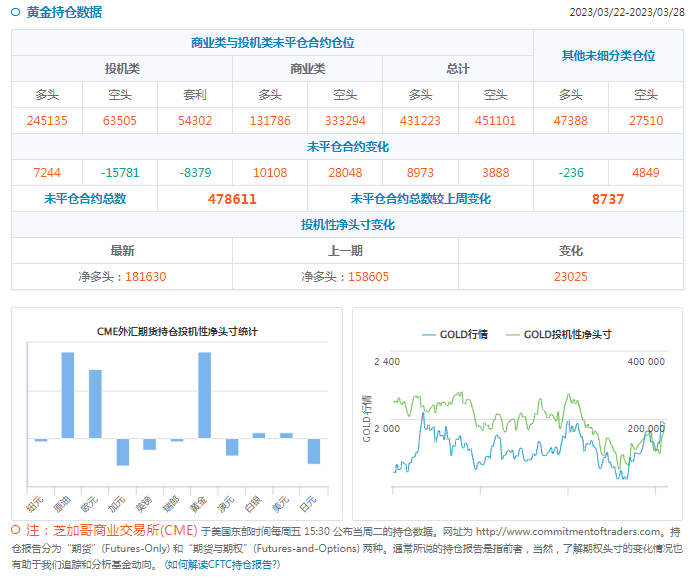The width and height of the screenshot is (700, 582).
Task: Select the change value 8973
Action: (420, 173)
